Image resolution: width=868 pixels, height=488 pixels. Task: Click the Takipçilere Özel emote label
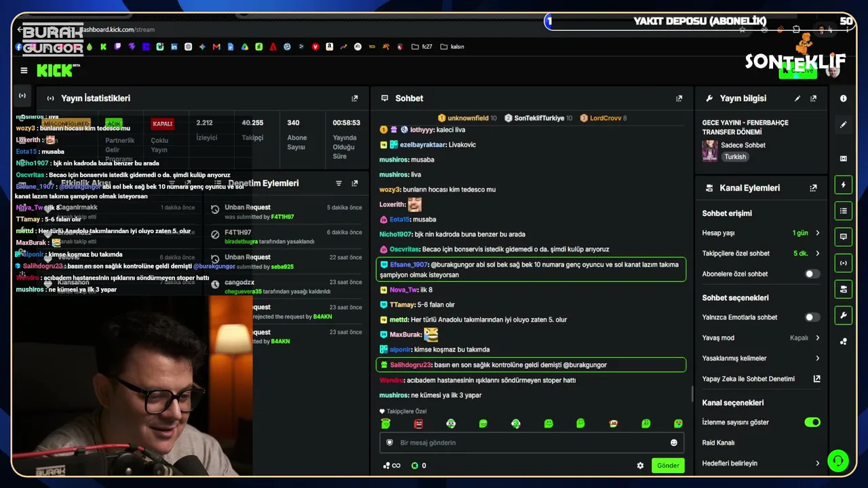[403, 411]
